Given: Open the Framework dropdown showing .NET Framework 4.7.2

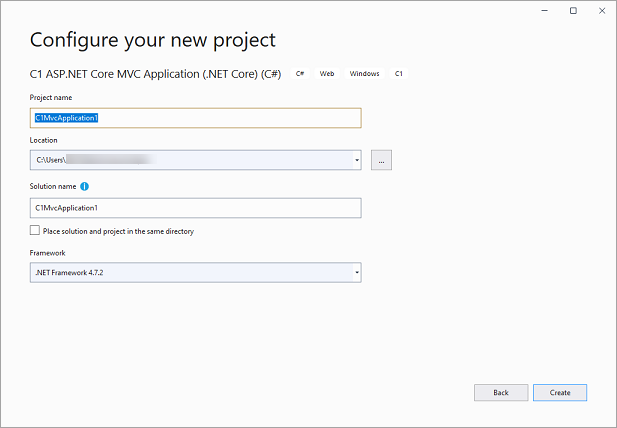Looking at the screenshot, I should [190, 273].
